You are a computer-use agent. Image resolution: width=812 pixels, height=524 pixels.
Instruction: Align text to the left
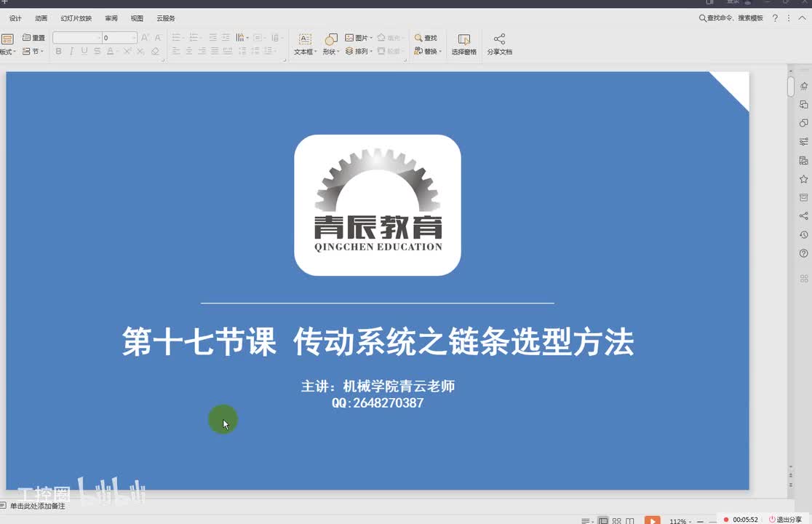click(176, 51)
